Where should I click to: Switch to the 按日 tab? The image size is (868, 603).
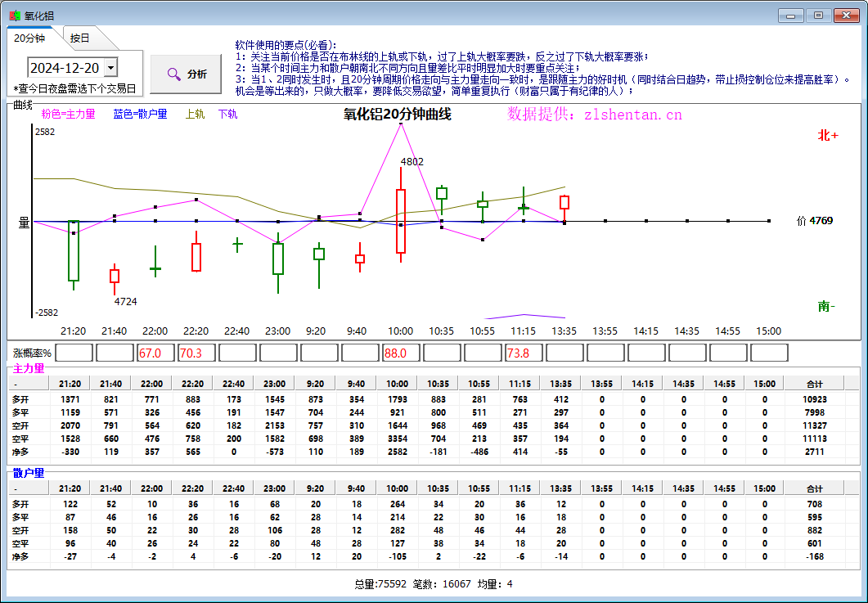(79, 38)
